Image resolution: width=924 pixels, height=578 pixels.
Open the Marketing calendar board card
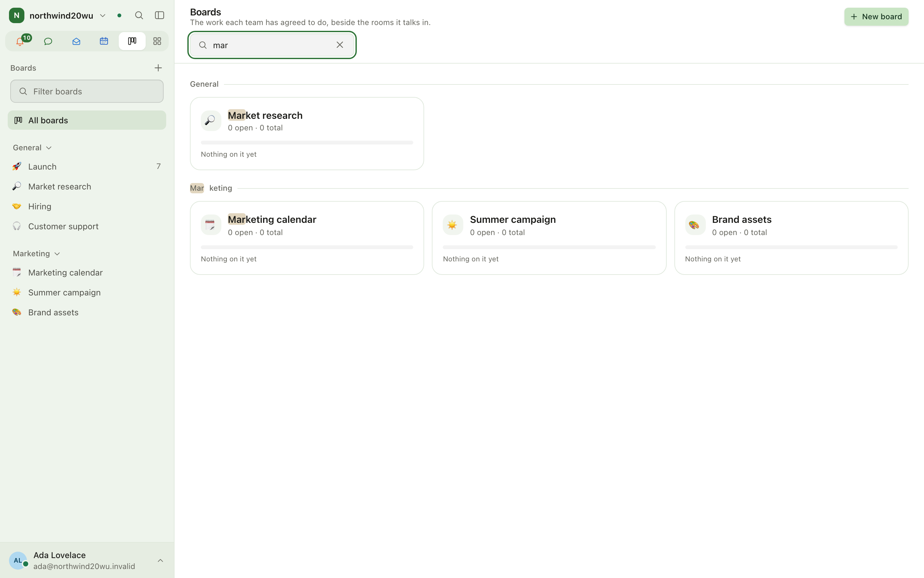pyautogui.click(x=307, y=238)
